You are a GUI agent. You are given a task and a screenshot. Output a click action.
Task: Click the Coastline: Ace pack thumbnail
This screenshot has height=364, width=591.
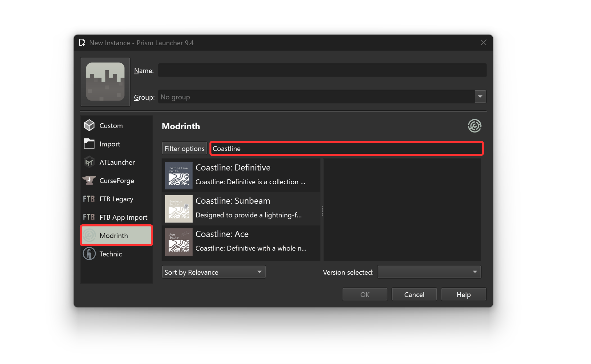coord(179,242)
